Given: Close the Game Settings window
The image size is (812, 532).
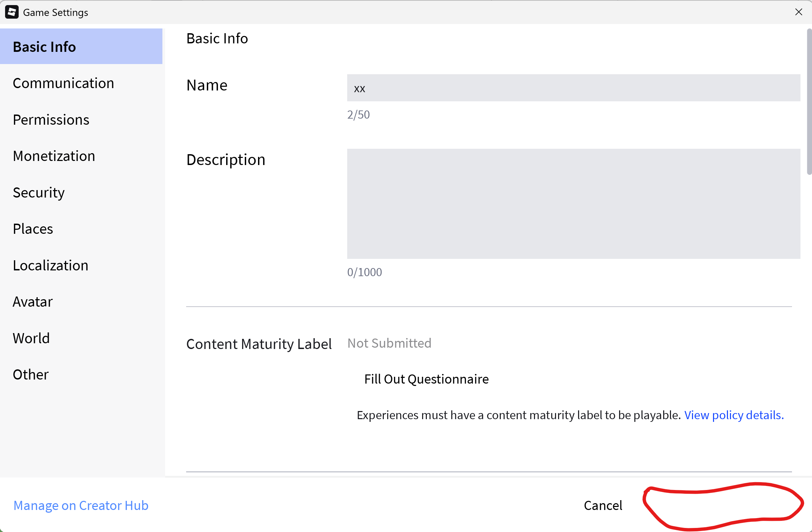Looking at the screenshot, I should pos(798,12).
